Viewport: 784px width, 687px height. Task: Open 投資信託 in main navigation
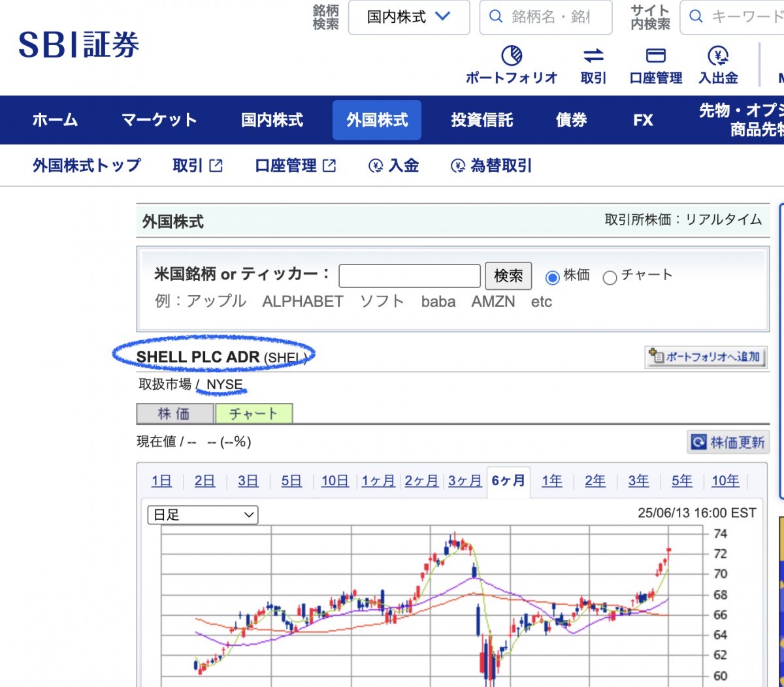pyautogui.click(x=482, y=120)
